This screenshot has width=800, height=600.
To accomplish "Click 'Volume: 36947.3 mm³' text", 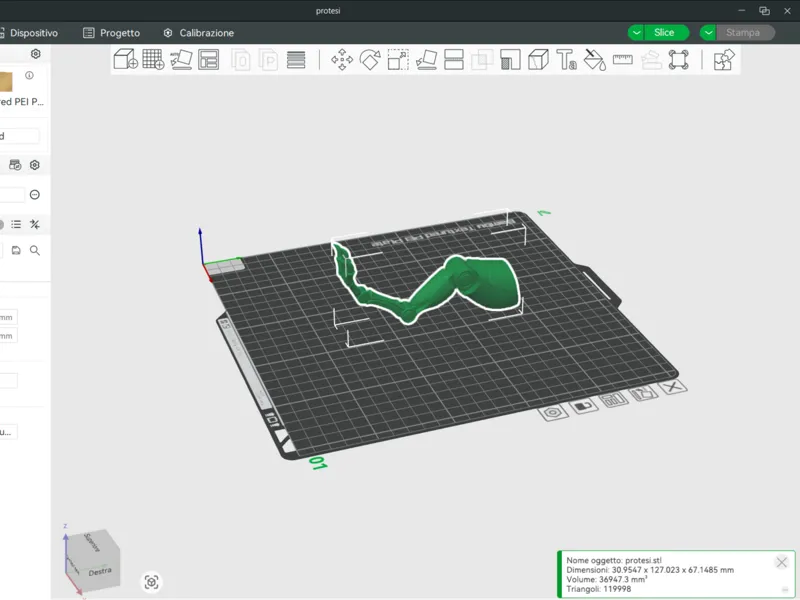I will (x=607, y=580).
